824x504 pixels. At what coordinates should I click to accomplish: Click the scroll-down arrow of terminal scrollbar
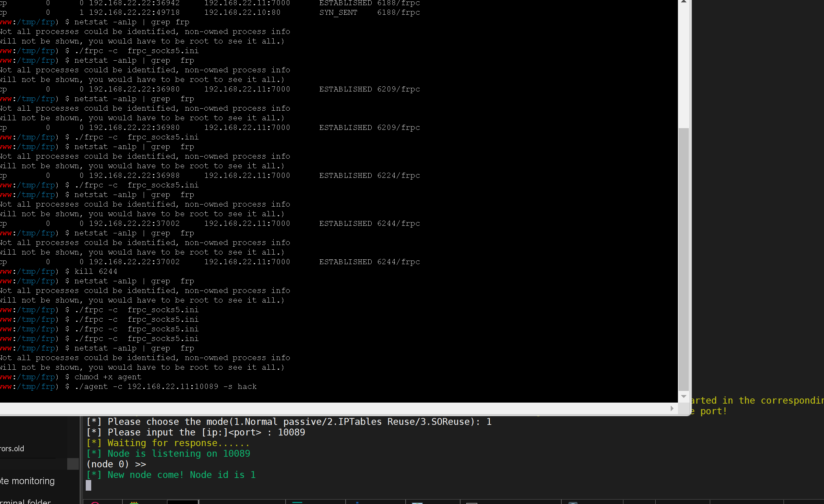point(683,396)
